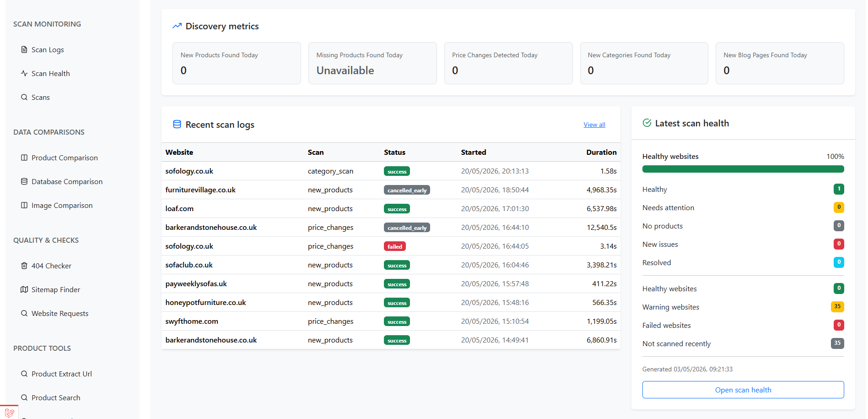The width and height of the screenshot is (868, 419).
Task: Click the Duration column header
Action: tap(601, 152)
